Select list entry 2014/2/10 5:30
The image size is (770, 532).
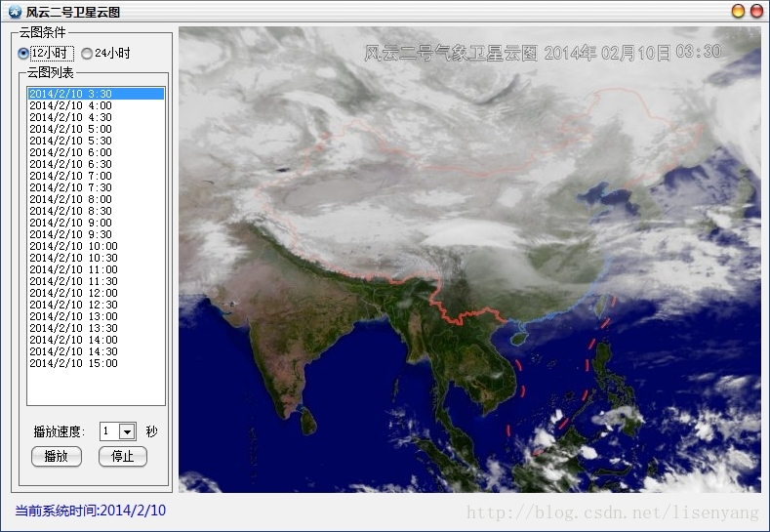coord(96,141)
